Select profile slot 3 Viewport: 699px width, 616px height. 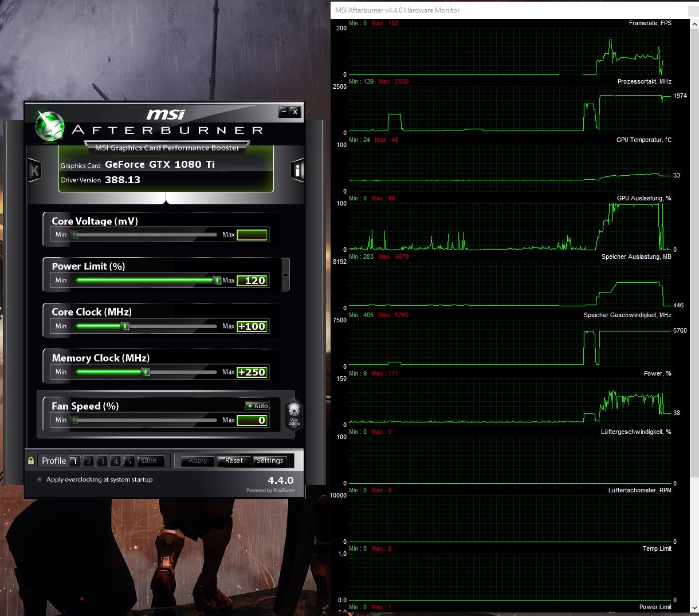(x=102, y=461)
